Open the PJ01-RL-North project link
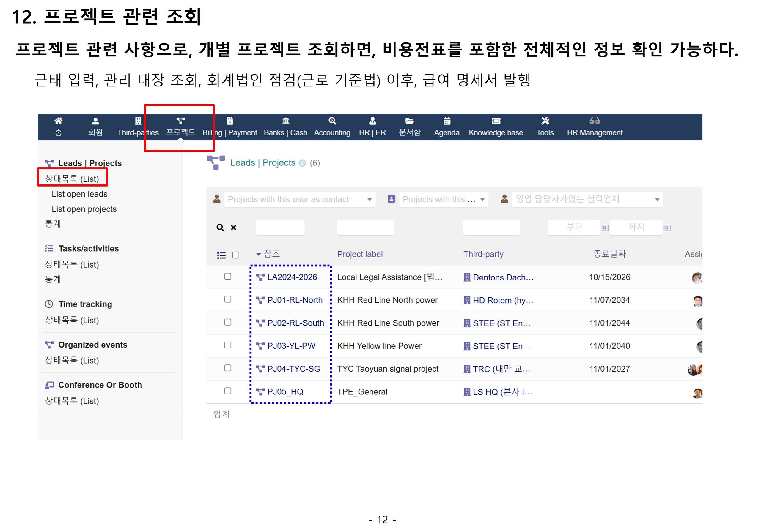Screen dimensions: 761x532 [294, 300]
